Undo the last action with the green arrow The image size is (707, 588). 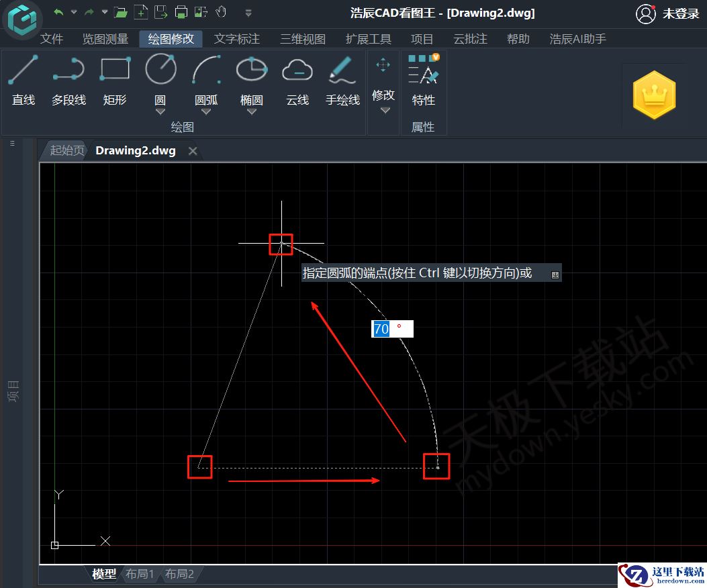pos(58,12)
